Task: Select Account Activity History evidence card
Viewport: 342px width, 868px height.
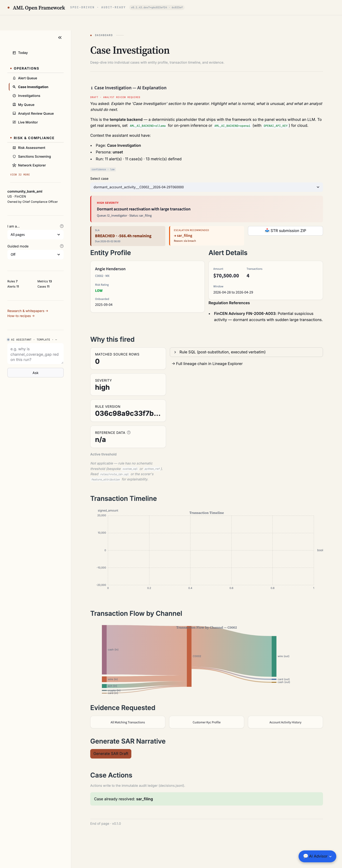Action: point(285,722)
